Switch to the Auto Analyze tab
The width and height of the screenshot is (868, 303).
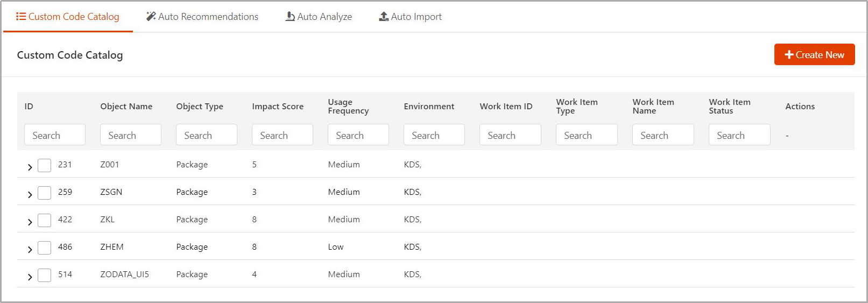point(319,17)
